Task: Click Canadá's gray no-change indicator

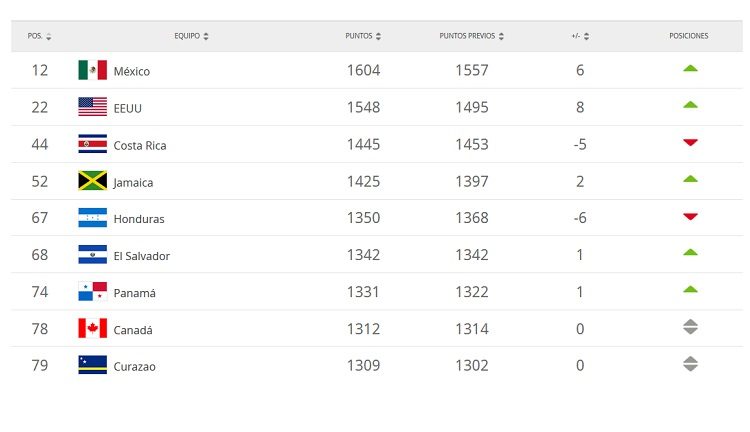Action: pos(690,328)
